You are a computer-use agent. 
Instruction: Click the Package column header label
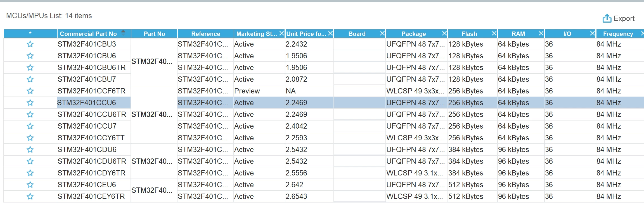tap(414, 34)
